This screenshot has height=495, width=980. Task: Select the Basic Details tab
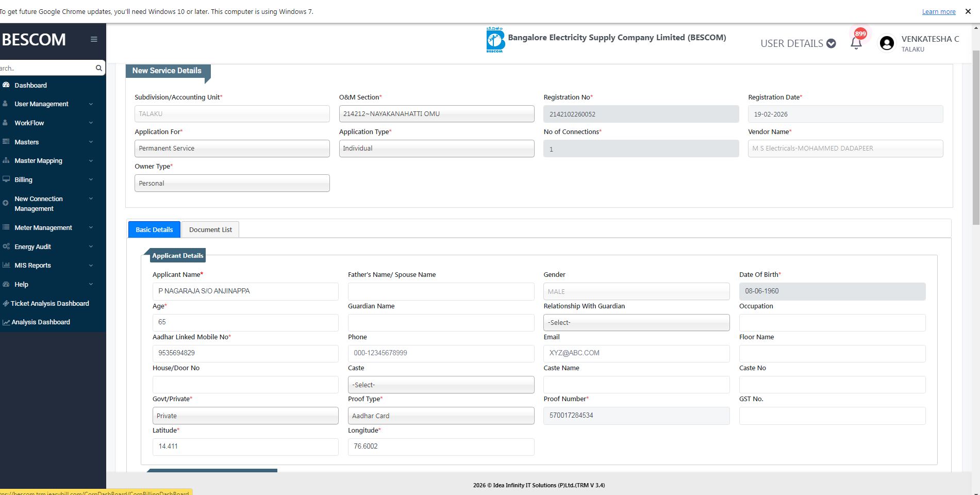pyautogui.click(x=154, y=229)
